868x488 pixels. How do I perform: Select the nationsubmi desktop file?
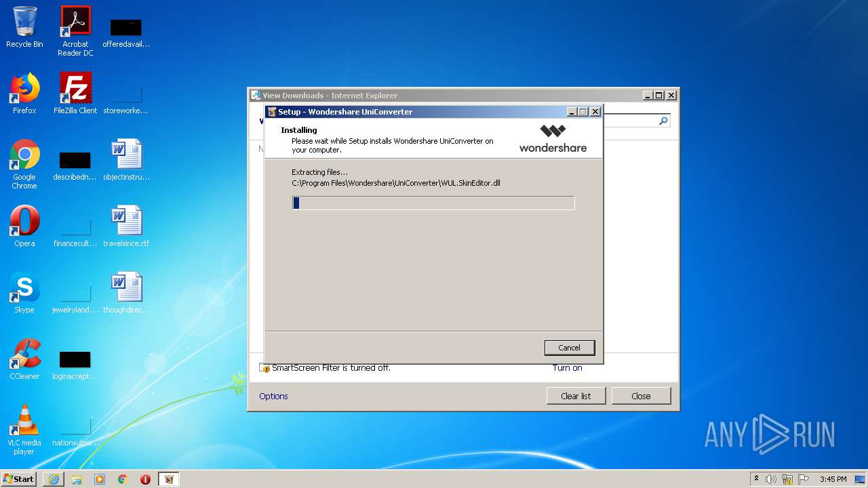pos(75,432)
